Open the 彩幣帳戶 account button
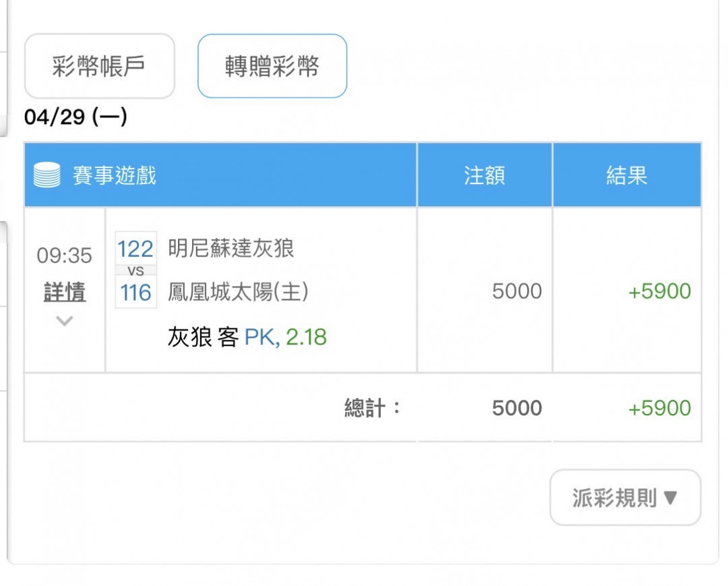This screenshot has width=728, height=586. coord(99,67)
